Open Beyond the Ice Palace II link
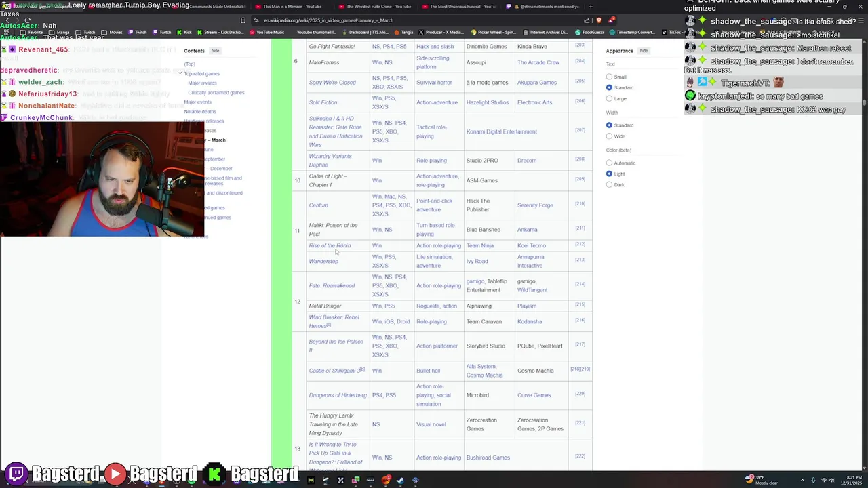 tap(336, 346)
